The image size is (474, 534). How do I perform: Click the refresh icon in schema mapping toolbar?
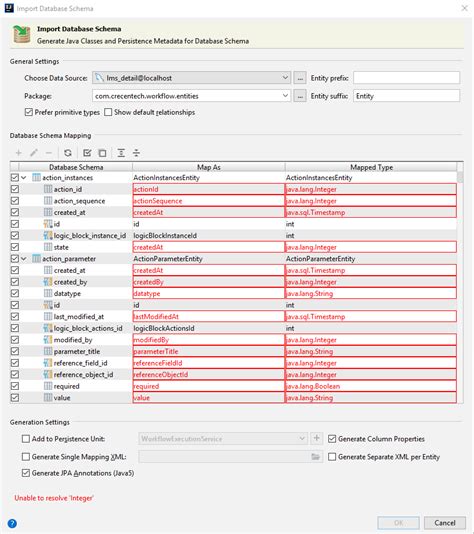pos(68,153)
